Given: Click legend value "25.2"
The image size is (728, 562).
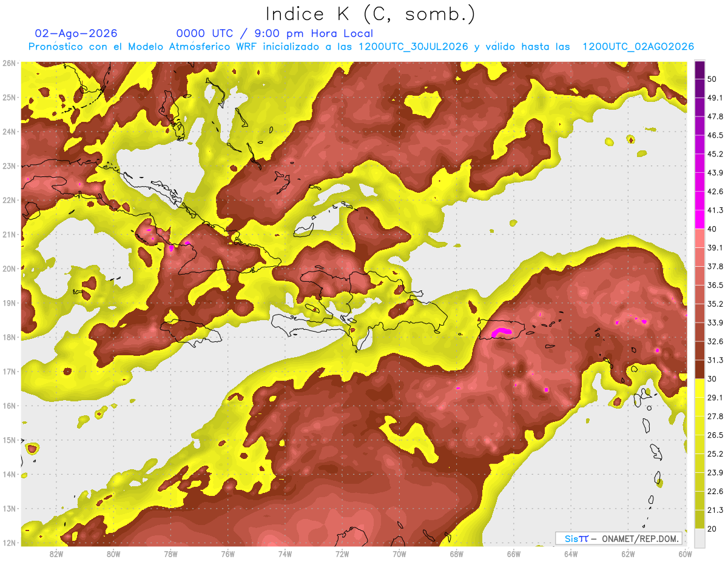Looking at the screenshot, I should (715, 453).
